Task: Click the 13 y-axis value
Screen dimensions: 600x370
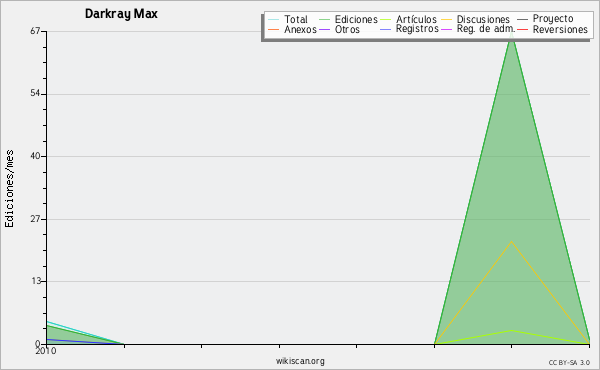Action: point(35,281)
